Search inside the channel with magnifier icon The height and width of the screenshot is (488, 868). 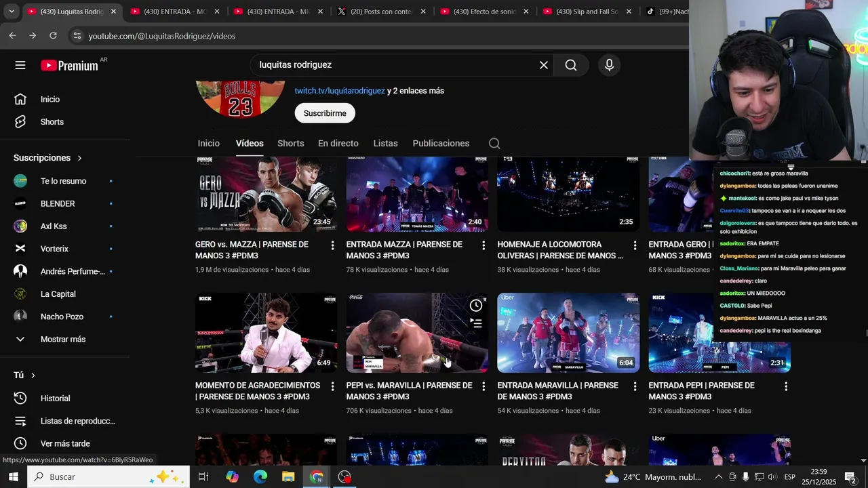point(494,144)
